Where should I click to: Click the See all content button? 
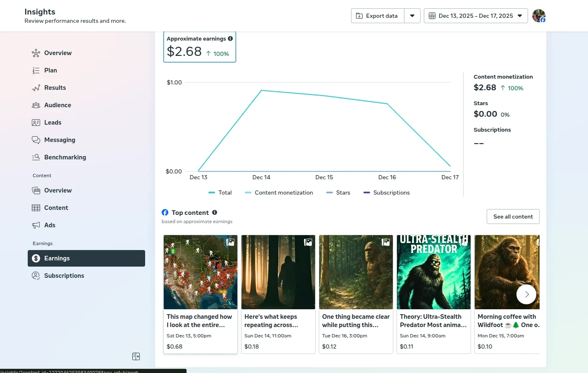point(513,217)
